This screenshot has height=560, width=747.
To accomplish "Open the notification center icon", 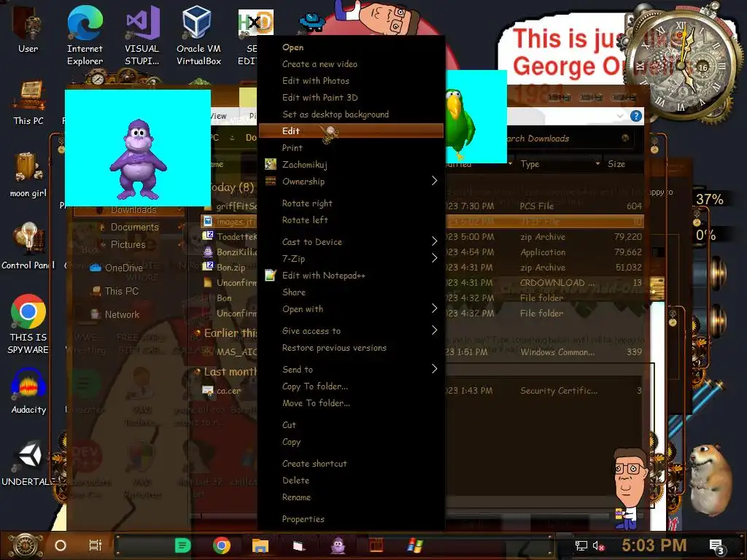I will [x=717, y=546].
